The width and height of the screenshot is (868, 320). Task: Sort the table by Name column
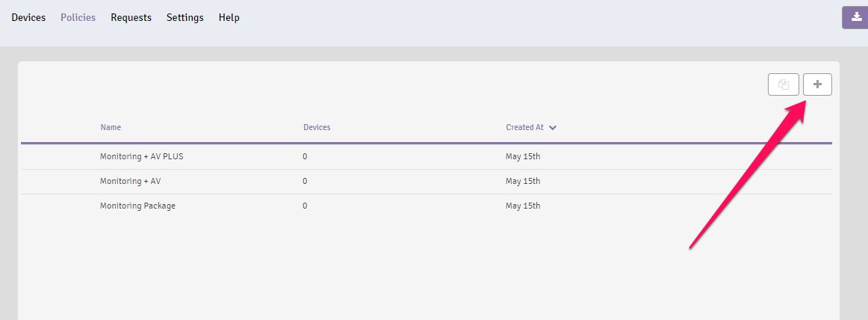[x=111, y=127]
